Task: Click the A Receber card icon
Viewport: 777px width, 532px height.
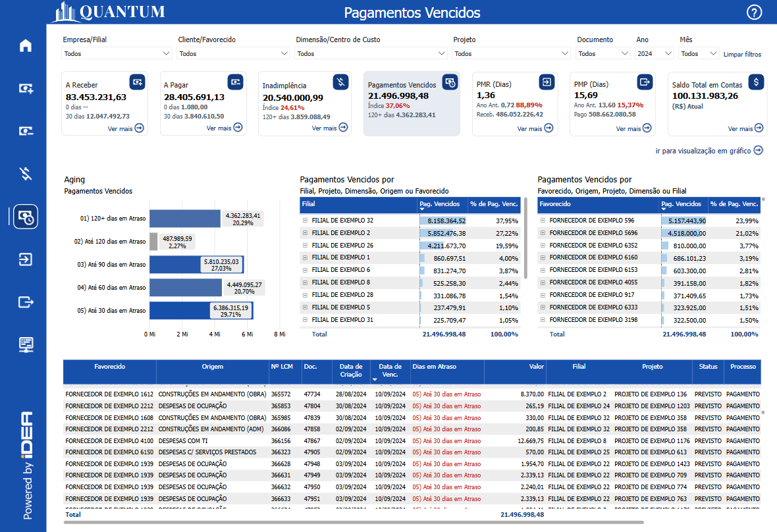Action: (x=137, y=82)
